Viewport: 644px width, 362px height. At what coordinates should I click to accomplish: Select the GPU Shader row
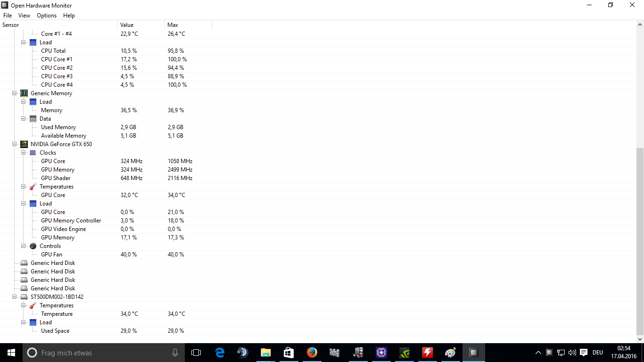[x=318, y=178]
